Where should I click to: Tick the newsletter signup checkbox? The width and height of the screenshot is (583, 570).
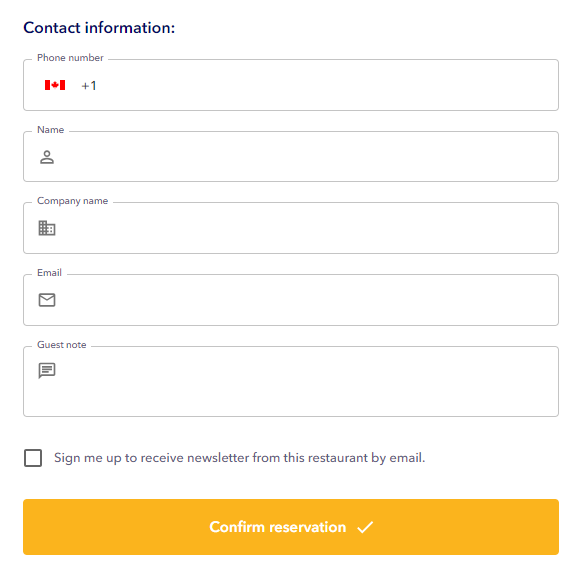[x=33, y=458]
